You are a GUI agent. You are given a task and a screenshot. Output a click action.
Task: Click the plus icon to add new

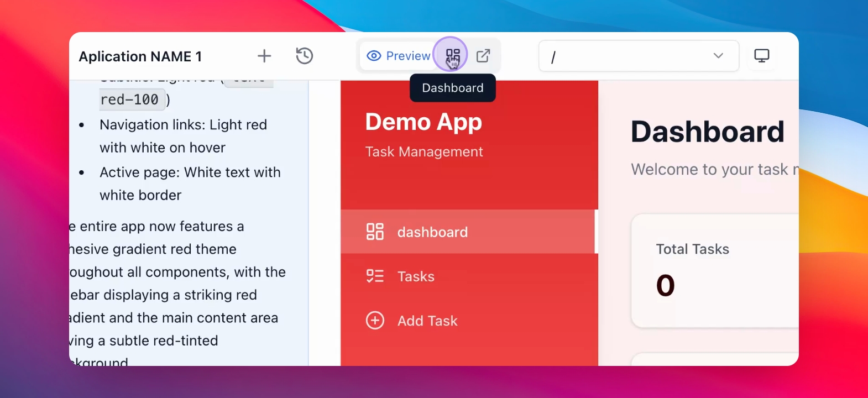coord(264,56)
